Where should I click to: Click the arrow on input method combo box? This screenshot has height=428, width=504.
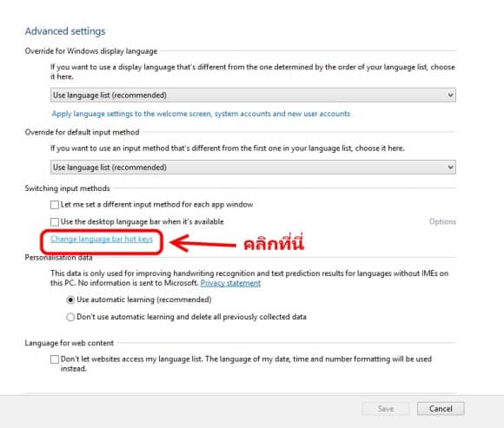450,168
